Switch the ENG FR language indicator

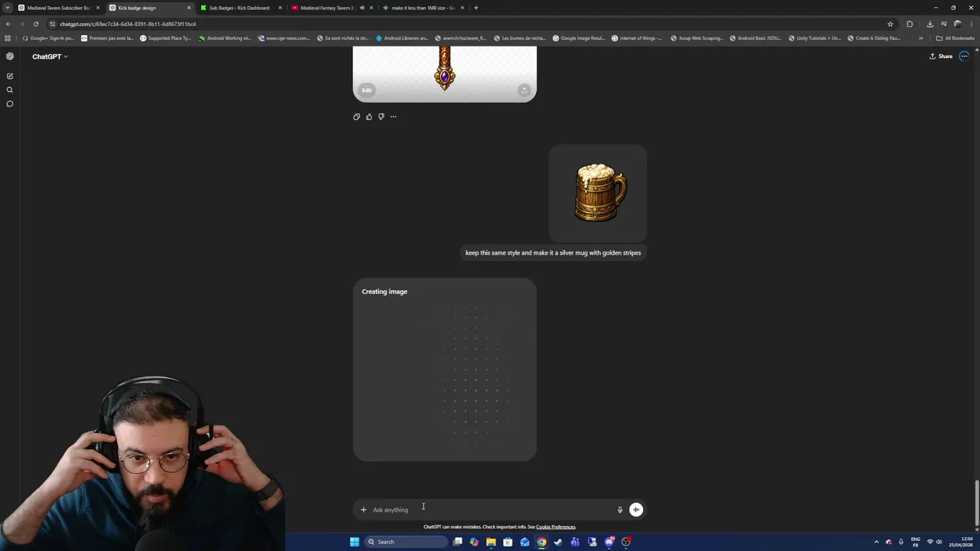(916, 542)
